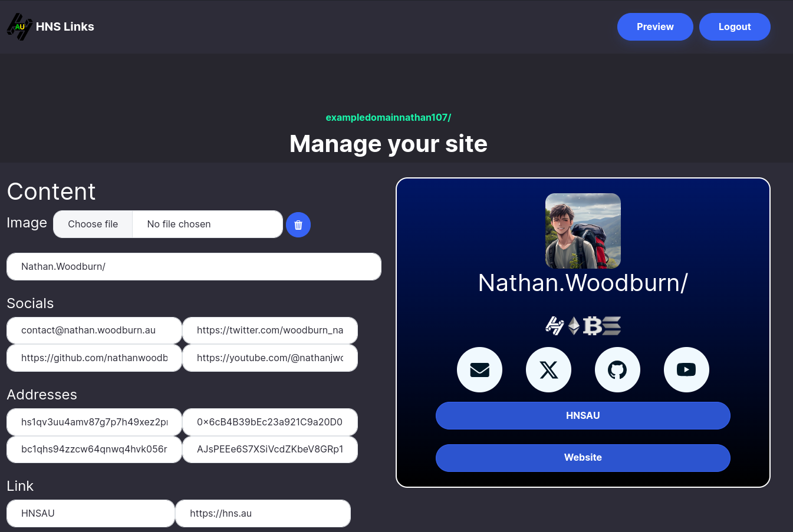Click the Website link button in the preview
The height and width of the screenshot is (532, 793).
click(x=583, y=458)
